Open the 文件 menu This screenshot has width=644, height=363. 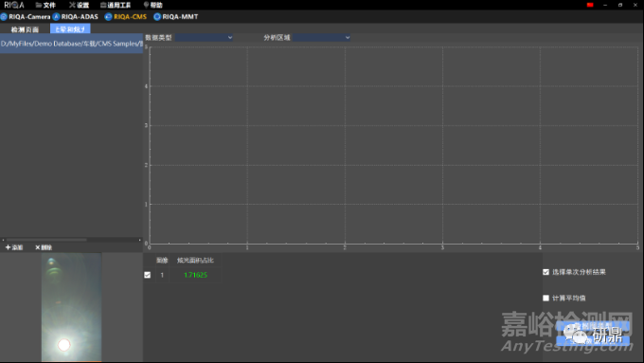click(45, 5)
